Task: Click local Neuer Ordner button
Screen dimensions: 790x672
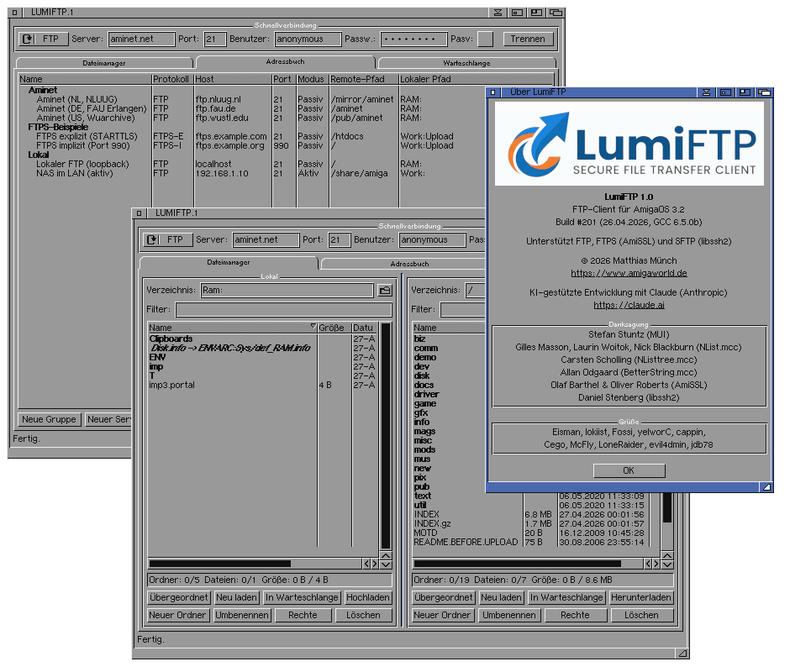Action: 177,615
